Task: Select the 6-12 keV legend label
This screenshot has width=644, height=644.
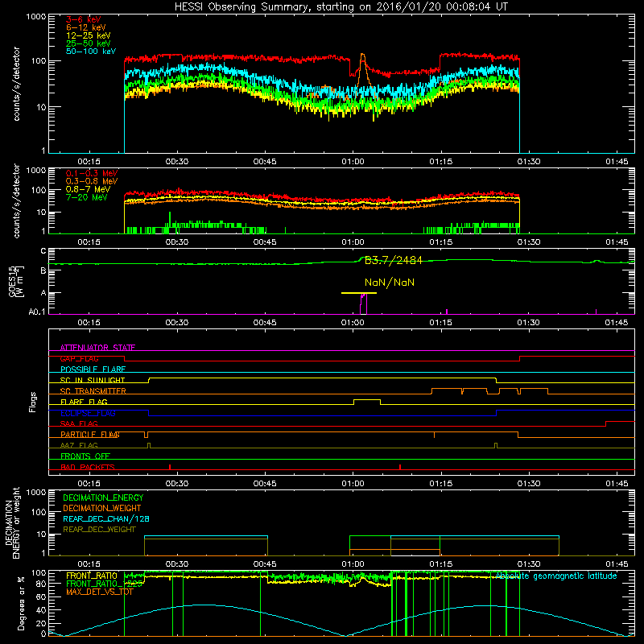Action: tap(86, 27)
